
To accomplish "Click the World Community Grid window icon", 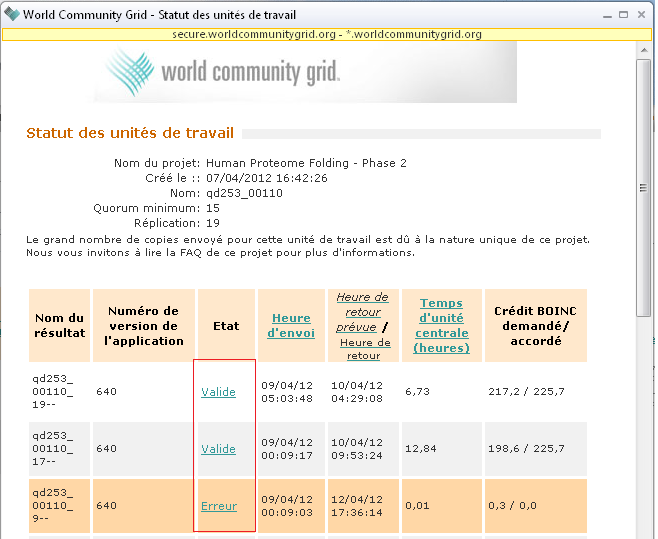I will click(12, 14).
